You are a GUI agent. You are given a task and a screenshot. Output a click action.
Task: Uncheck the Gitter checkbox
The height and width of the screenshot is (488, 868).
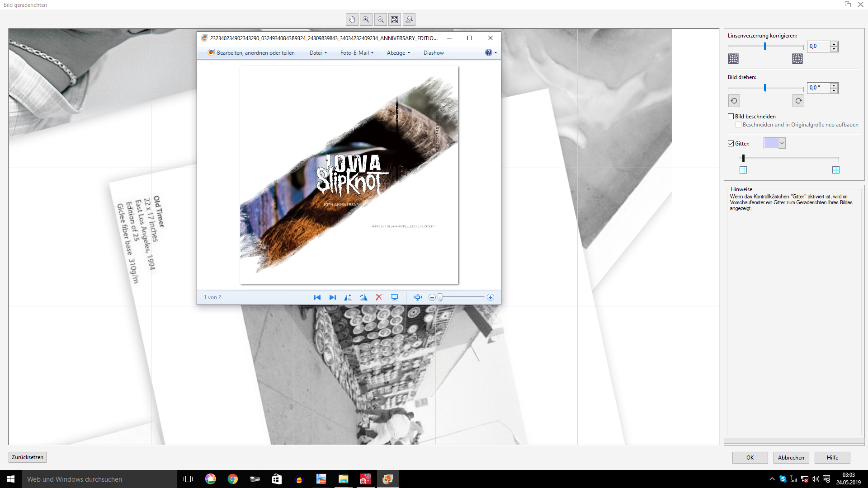(731, 144)
